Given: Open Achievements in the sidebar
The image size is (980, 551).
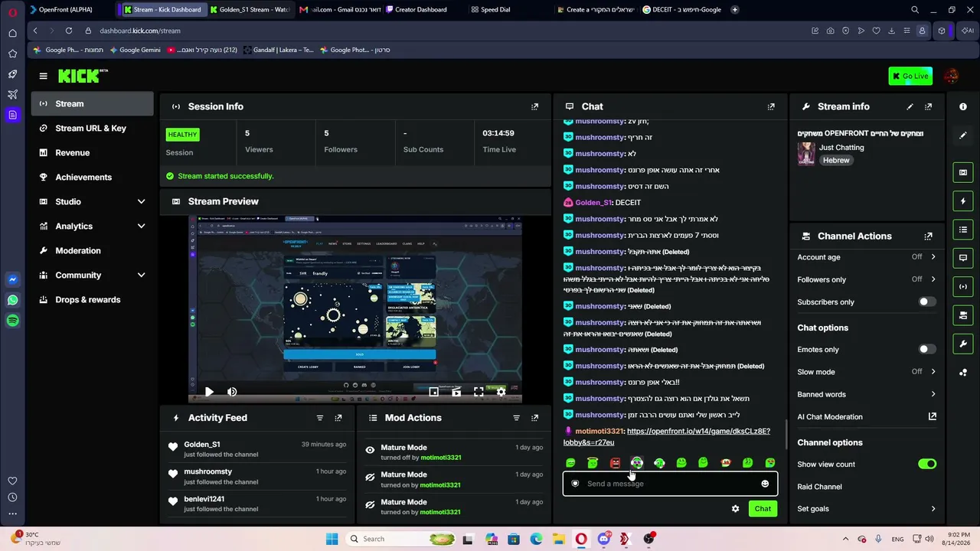Looking at the screenshot, I should [93, 177].
